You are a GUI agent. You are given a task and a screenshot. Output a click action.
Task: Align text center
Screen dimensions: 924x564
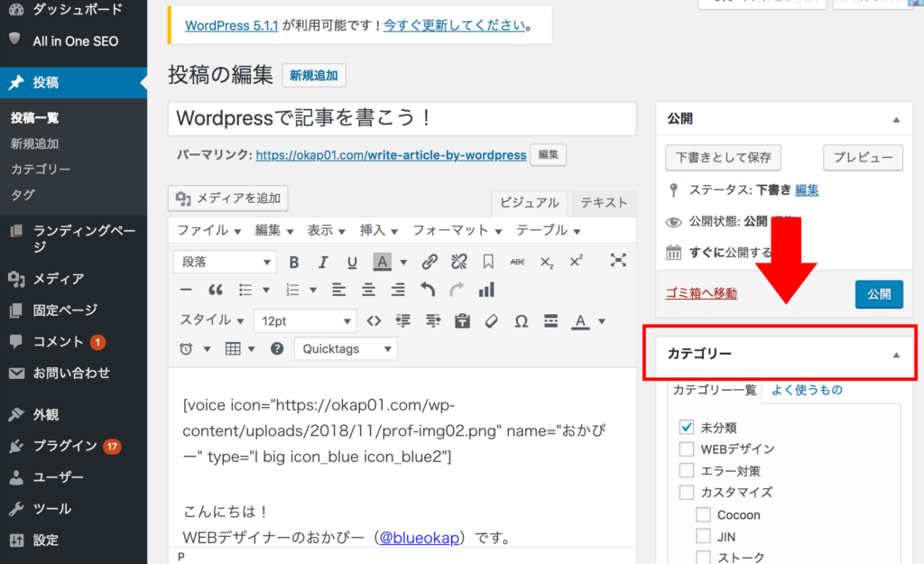click(x=368, y=290)
